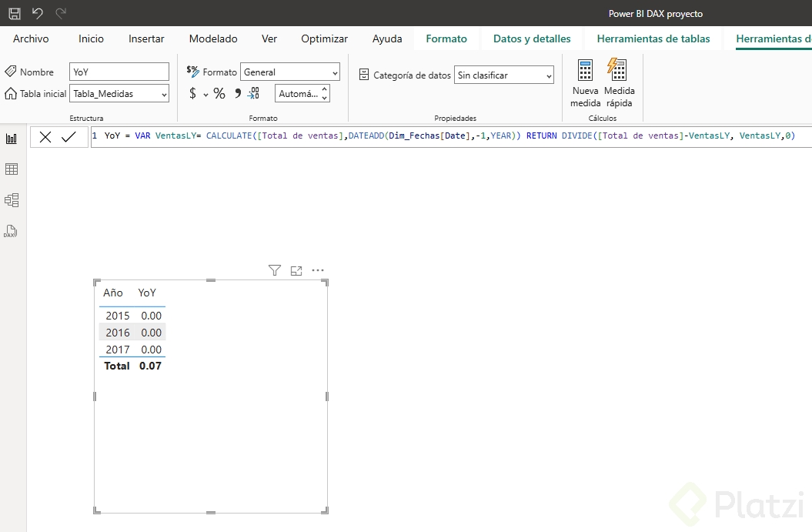Click the Redo arrow icon
Viewport: 812px width, 532px height.
click(x=61, y=13)
